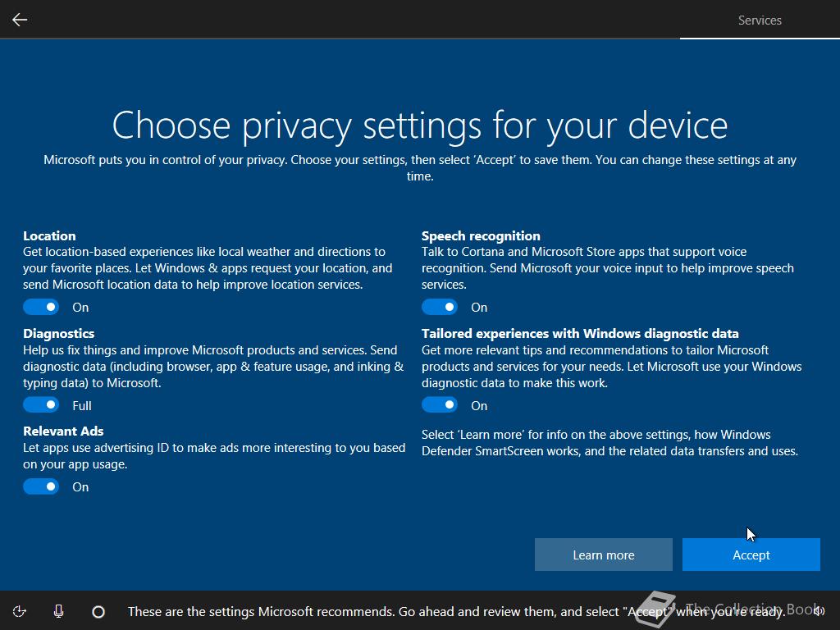Click the Cortana recommendation message text
Image resolution: width=840 pixels, height=630 pixels.
(456, 611)
